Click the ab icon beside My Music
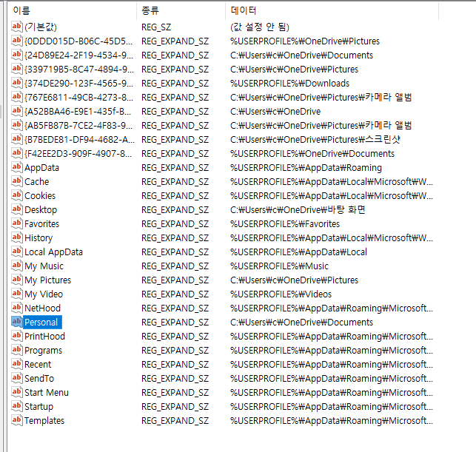The image size is (476, 452). pos(17,266)
